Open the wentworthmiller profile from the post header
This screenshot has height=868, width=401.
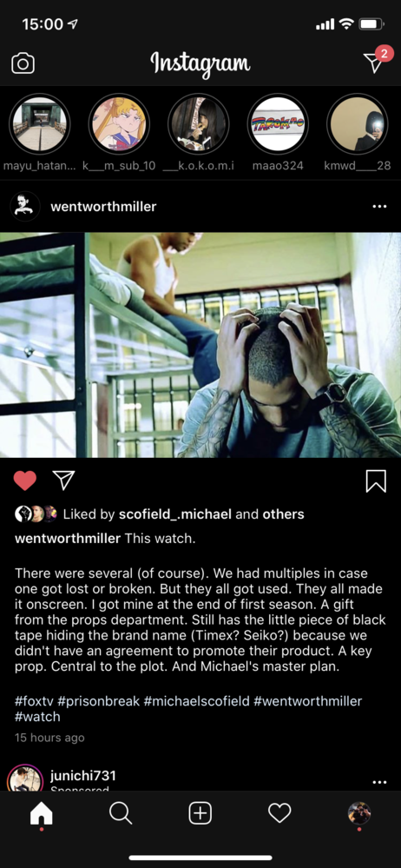pyautogui.click(x=103, y=207)
